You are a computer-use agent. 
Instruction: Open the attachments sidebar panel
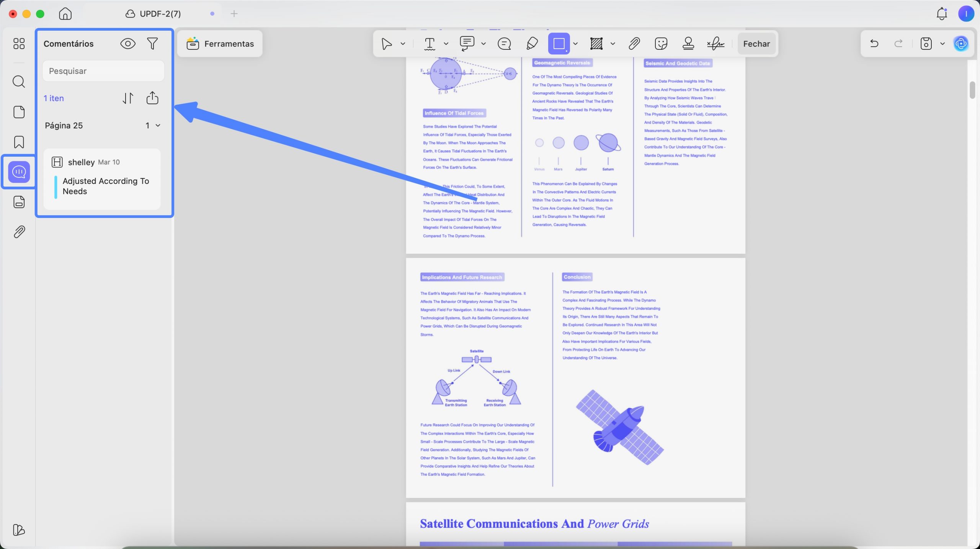(x=19, y=232)
